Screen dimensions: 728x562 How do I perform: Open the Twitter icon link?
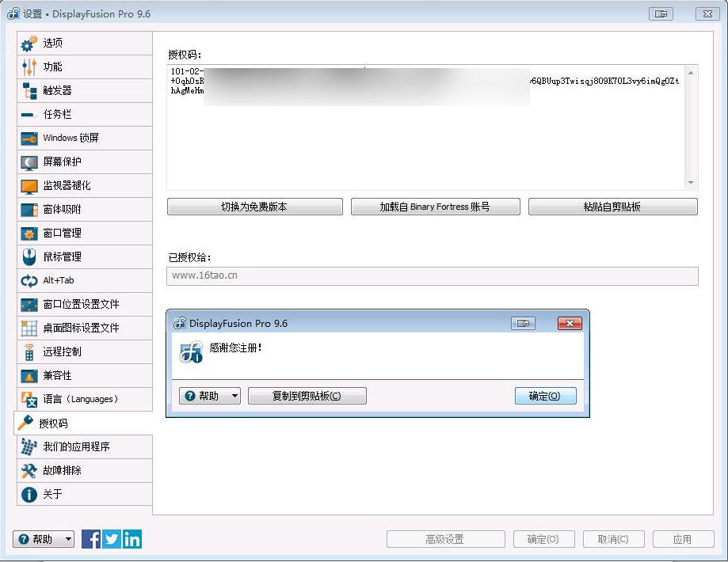112,539
